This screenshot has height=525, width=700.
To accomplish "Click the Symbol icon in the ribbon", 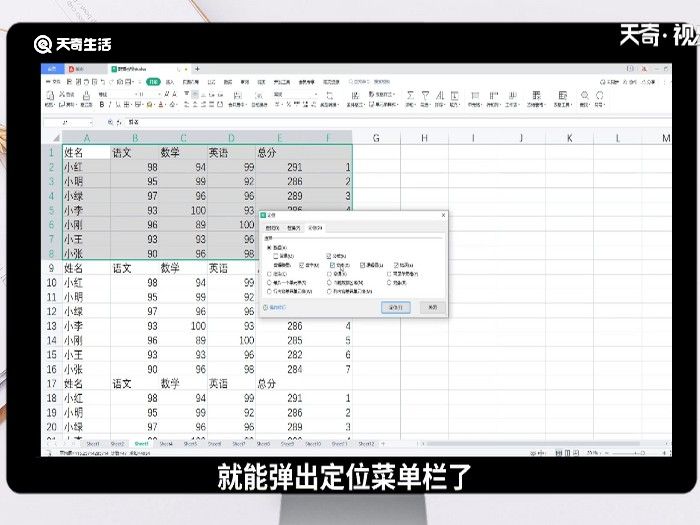I will click(x=600, y=96).
